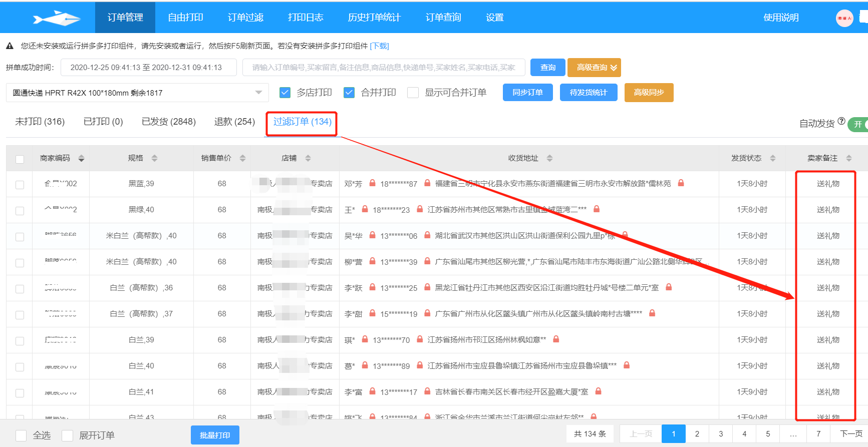The height and width of the screenshot is (447, 868).
Task: Click the user avatar icon
Action: [x=844, y=18]
